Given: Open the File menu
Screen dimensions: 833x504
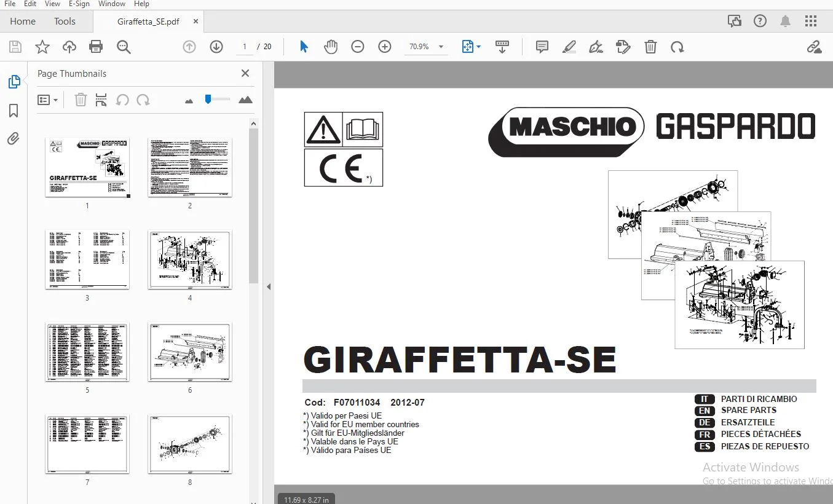Looking at the screenshot, I should click(10, 4).
